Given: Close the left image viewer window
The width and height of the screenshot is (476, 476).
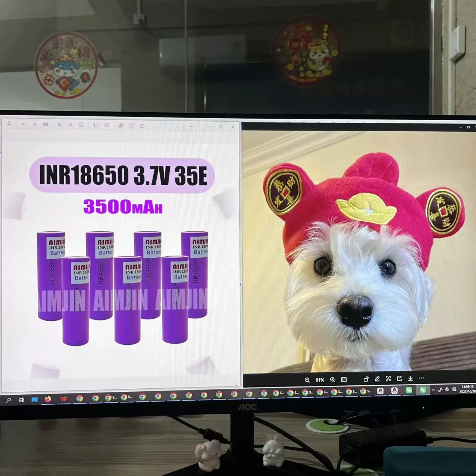Looking at the screenshot, I should [x=233, y=127].
